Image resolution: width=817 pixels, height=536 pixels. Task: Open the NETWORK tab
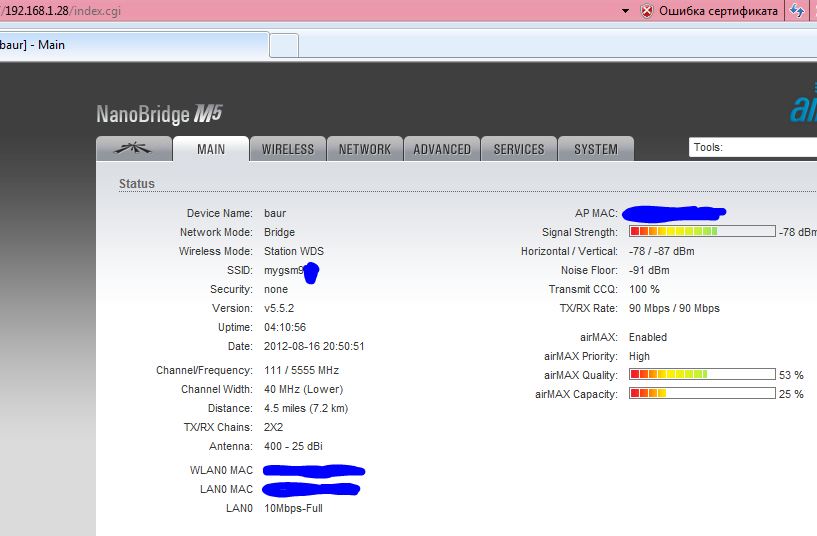click(x=365, y=149)
